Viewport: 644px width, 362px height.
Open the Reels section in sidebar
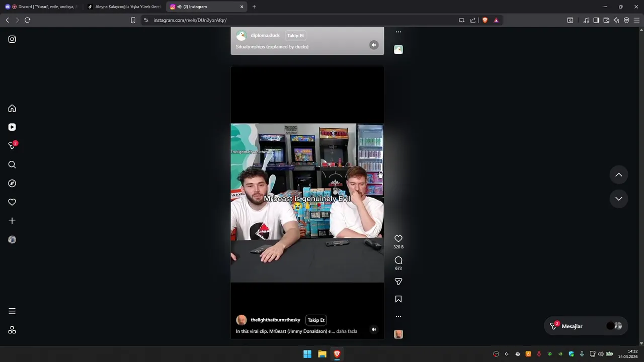click(12, 127)
